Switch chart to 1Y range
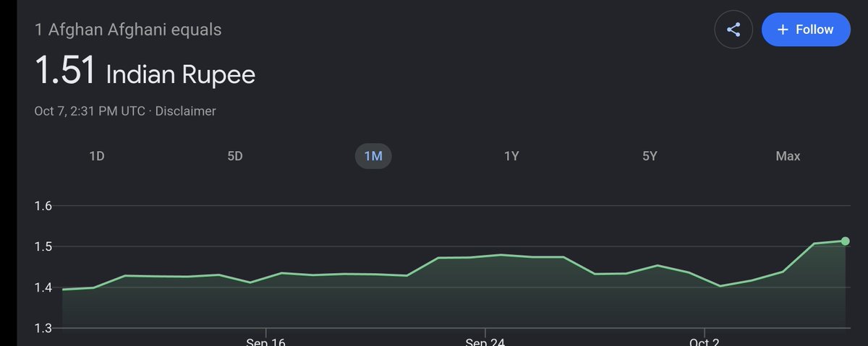Image resolution: width=868 pixels, height=346 pixels. pyautogui.click(x=511, y=156)
